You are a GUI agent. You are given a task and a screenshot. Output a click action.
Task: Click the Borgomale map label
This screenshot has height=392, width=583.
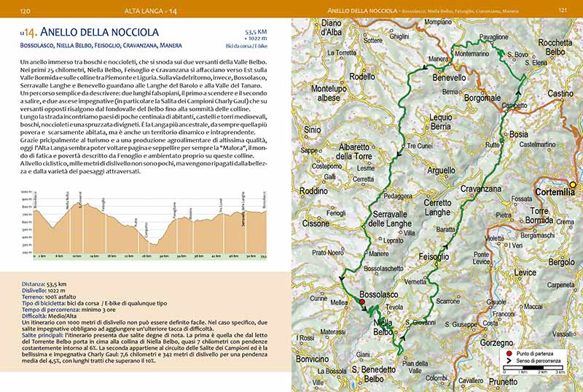pyautogui.click(x=482, y=98)
